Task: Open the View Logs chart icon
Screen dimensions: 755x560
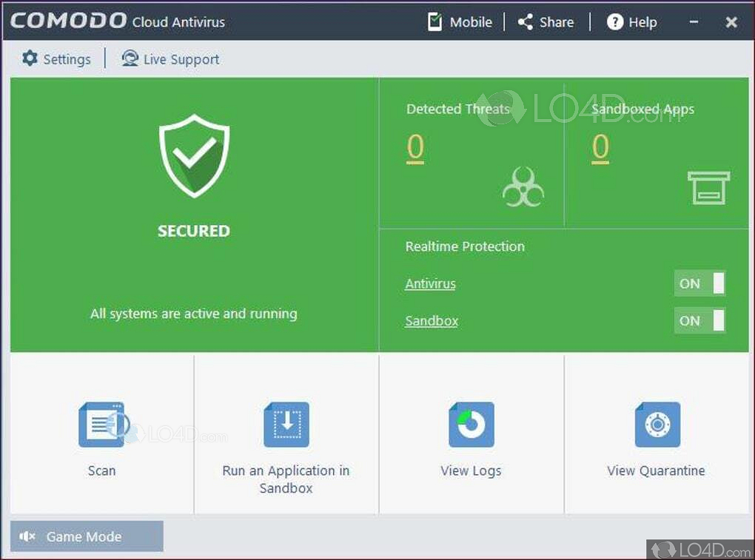Action: click(x=471, y=425)
